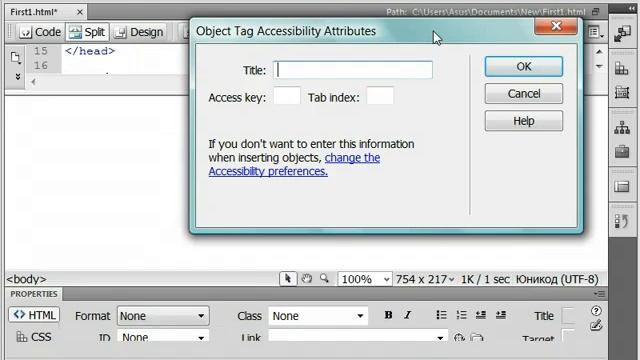This screenshot has height=360, width=640.
Task: Open the 100% zoom level dropdown
Action: tap(365, 279)
